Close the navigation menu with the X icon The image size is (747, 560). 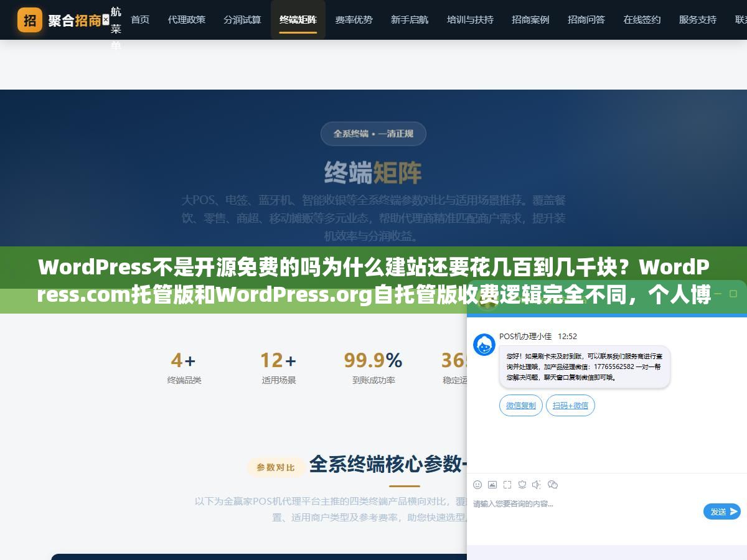(x=105, y=20)
